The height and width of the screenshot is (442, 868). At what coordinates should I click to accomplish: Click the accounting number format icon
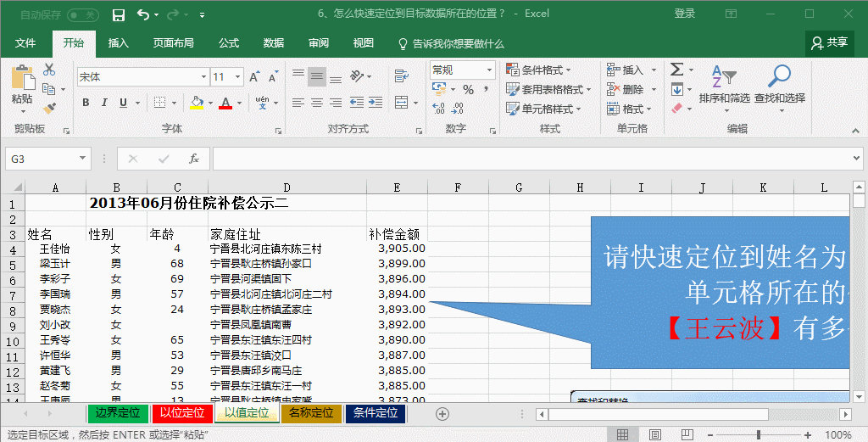click(x=440, y=88)
